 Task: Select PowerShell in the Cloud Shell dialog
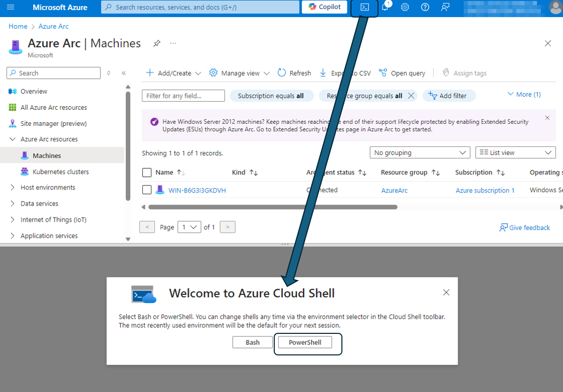pyautogui.click(x=305, y=342)
